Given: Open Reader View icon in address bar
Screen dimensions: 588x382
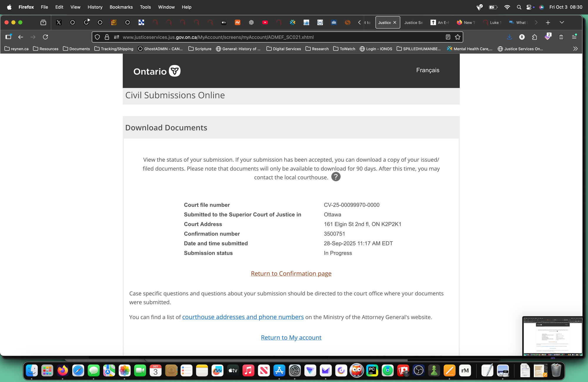Looking at the screenshot, I should point(448,37).
